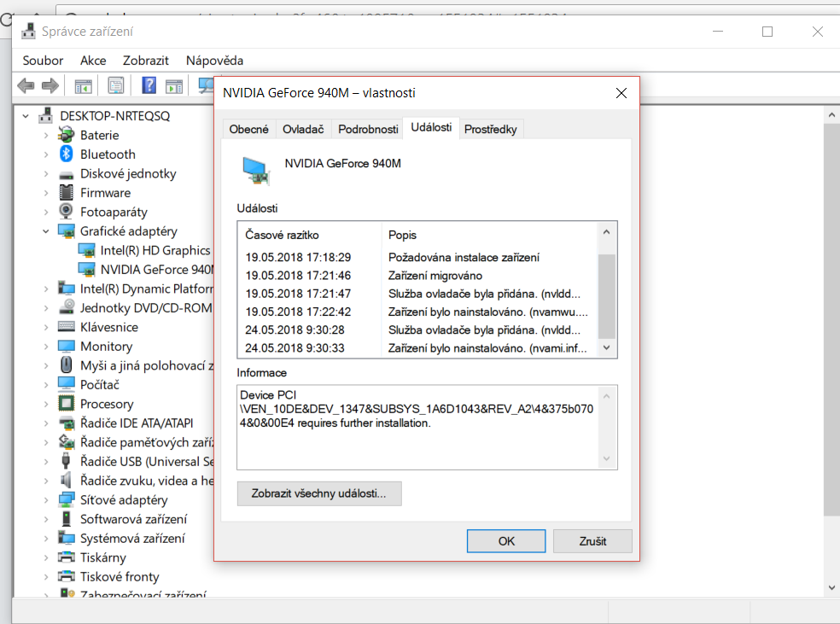The image size is (840, 624).
Task: Expand the Bluetooth node chevron
Action: pos(46,155)
